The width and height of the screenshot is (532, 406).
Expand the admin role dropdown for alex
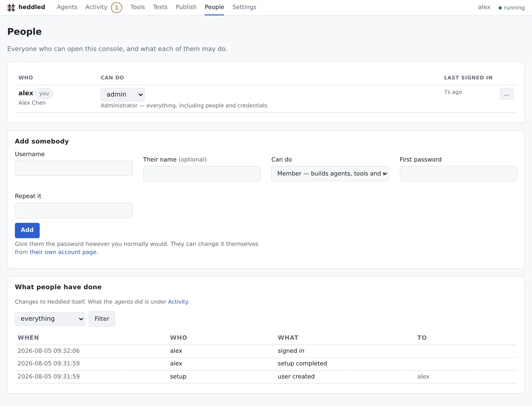click(x=123, y=95)
